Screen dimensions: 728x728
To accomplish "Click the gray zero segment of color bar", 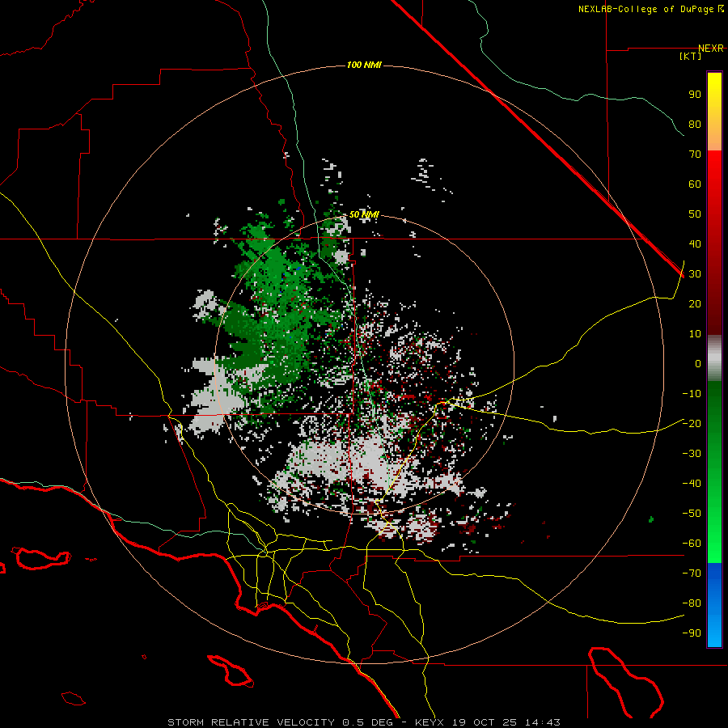I will (x=714, y=358).
